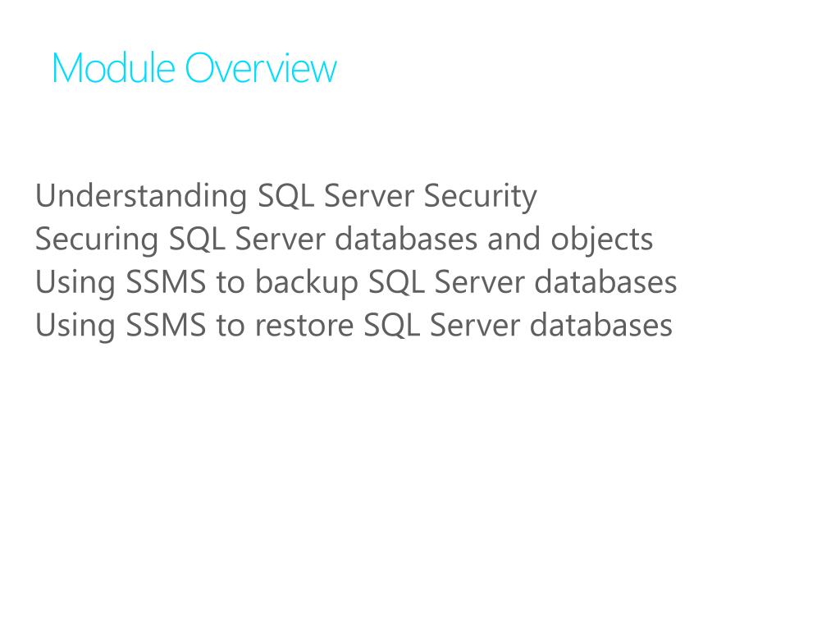Select the "Understanding SQL Server Security" line
The width and height of the screenshot is (840, 630).
pos(286,197)
